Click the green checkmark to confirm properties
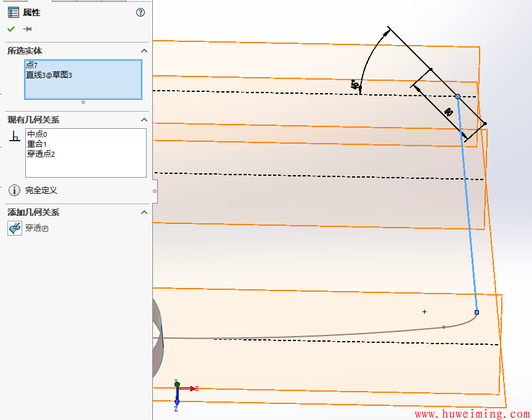The width and height of the screenshot is (532, 420). tap(11, 29)
